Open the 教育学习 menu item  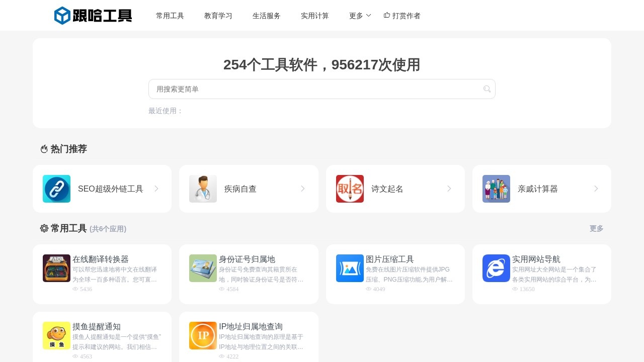coord(218,16)
